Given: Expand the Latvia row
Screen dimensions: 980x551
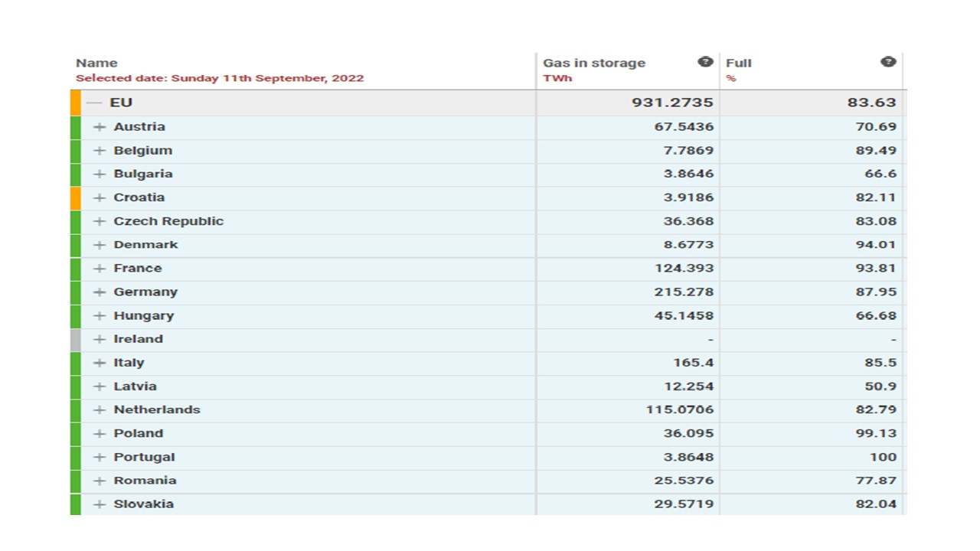Looking at the screenshot, I should tap(99, 386).
